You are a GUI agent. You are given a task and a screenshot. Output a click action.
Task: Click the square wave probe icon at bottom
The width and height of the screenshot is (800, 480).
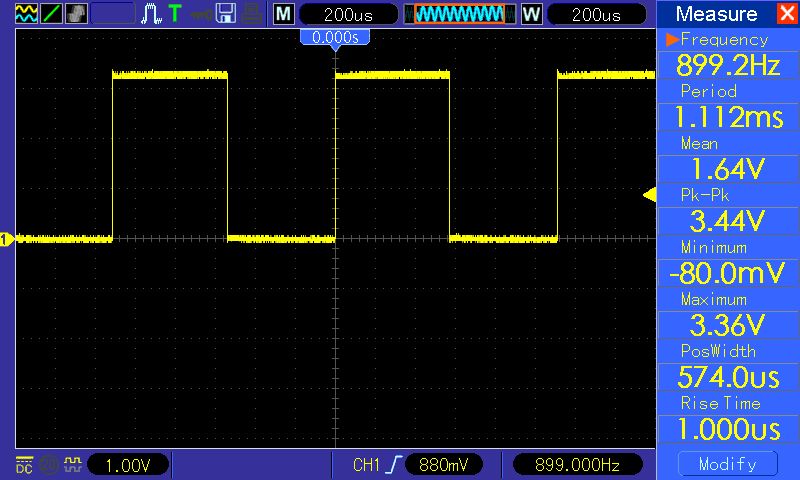click(72, 465)
